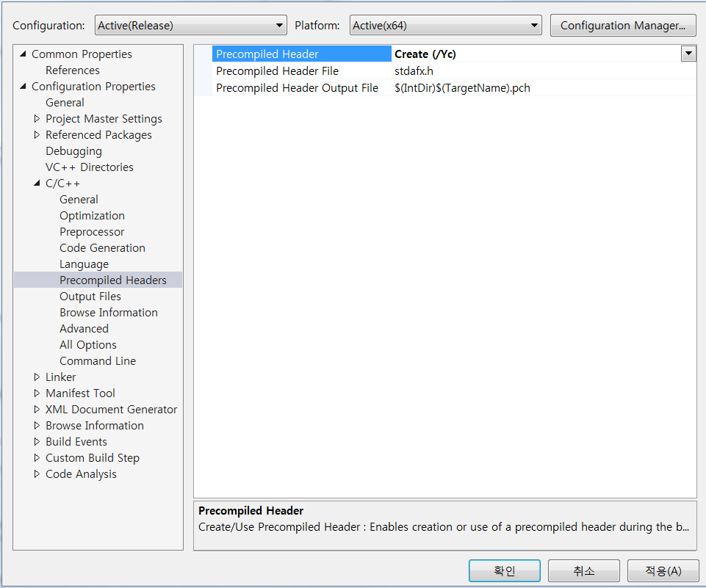
Task: Select the Precompiled Header property row
Action: 302,54
